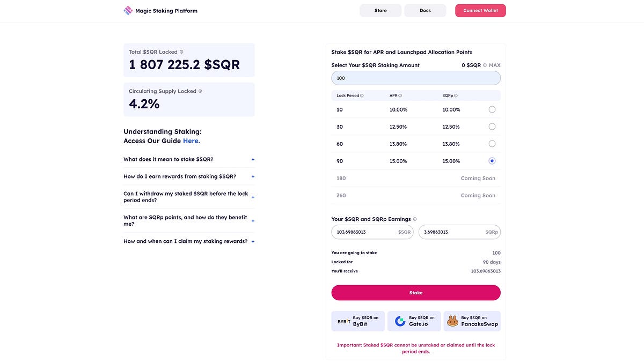Expand 'What does it mean to stake $SQR?'
The image size is (644, 363).
pos(253,159)
